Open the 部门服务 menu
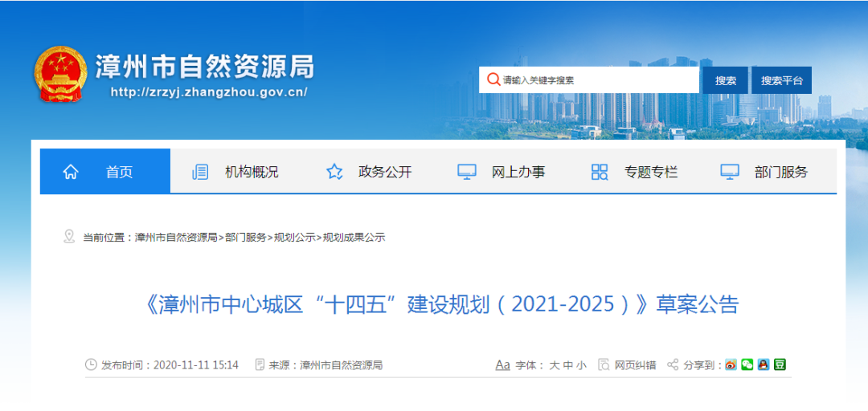Viewport: 868px width, 411px height. pos(780,172)
